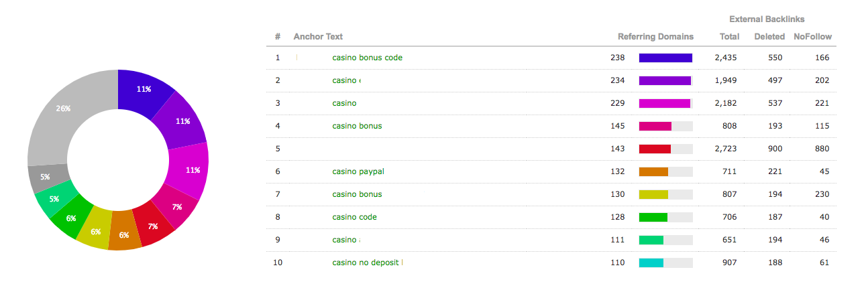Open the 'casino code' anchor text link

[354, 217]
